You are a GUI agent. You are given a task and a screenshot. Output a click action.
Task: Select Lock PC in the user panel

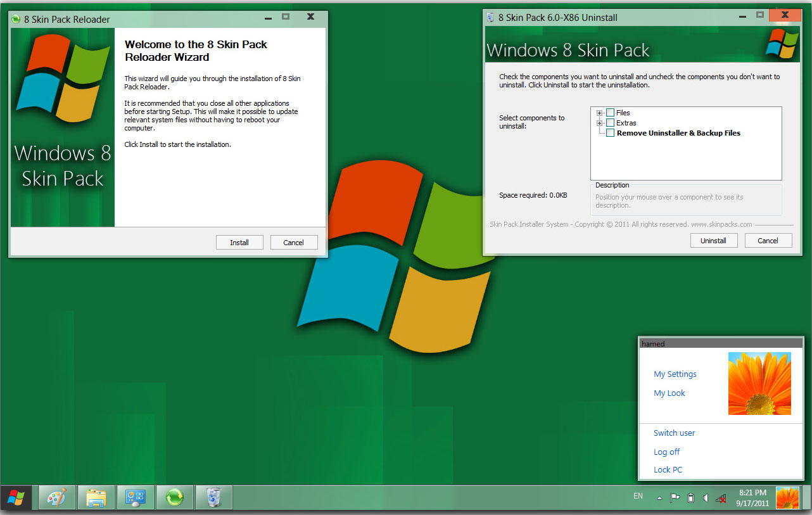coord(668,470)
